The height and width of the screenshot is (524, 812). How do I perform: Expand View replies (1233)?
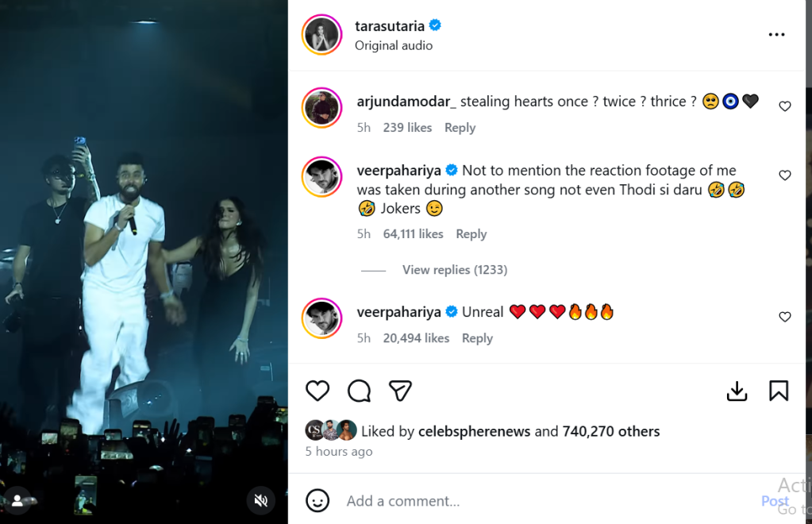tap(454, 270)
